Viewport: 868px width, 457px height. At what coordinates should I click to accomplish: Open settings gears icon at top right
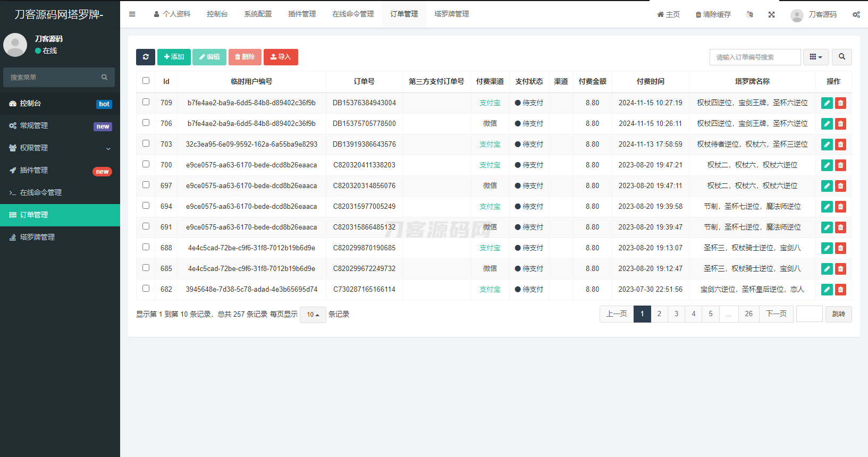[856, 14]
